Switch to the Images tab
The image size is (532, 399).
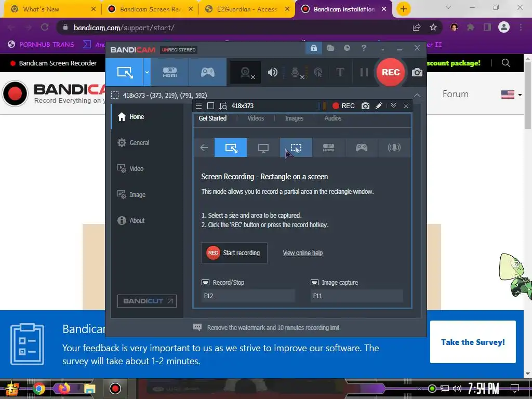pyautogui.click(x=294, y=118)
